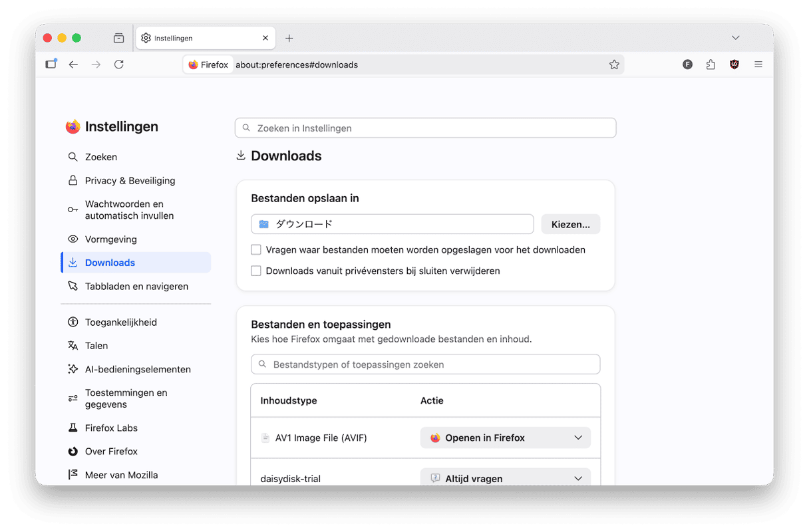Image resolution: width=809 pixels, height=532 pixels.
Task: Open Privacy & Beveiliging settings
Action: pos(136,180)
